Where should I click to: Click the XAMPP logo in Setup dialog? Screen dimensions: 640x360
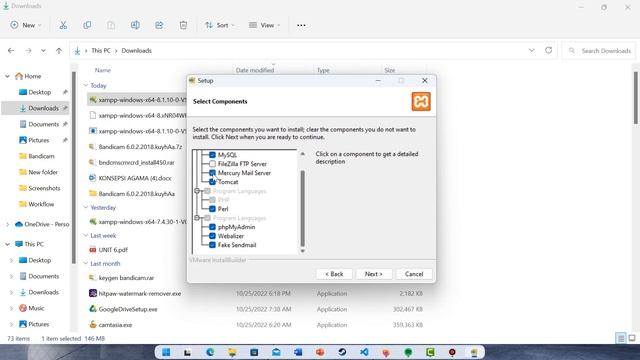point(421,102)
